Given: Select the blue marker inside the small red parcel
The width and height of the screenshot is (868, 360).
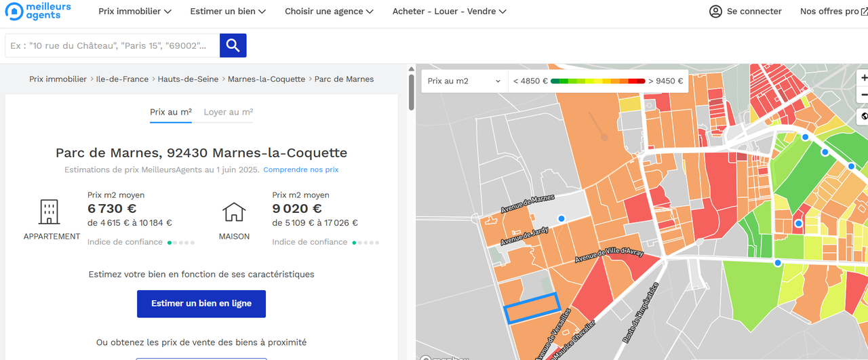Looking at the screenshot, I should tap(798, 223).
